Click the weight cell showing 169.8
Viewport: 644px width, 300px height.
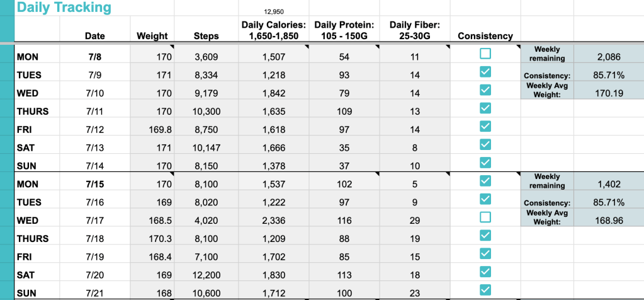152,129
